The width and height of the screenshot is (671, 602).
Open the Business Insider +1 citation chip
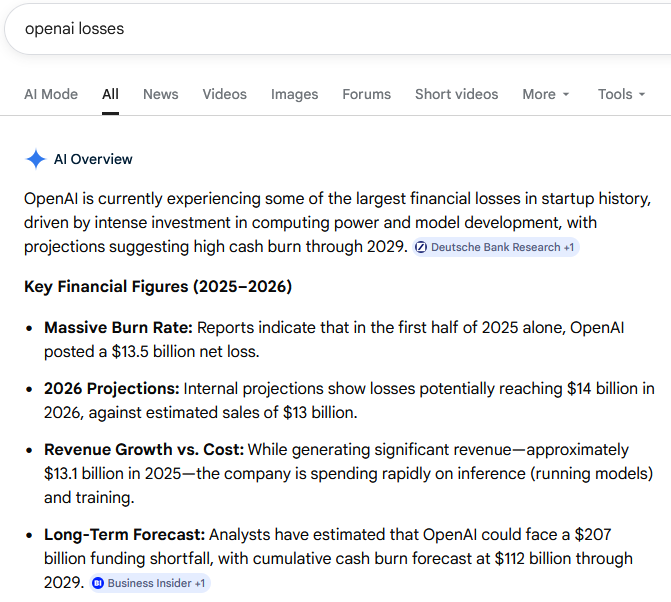pos(150,583)
